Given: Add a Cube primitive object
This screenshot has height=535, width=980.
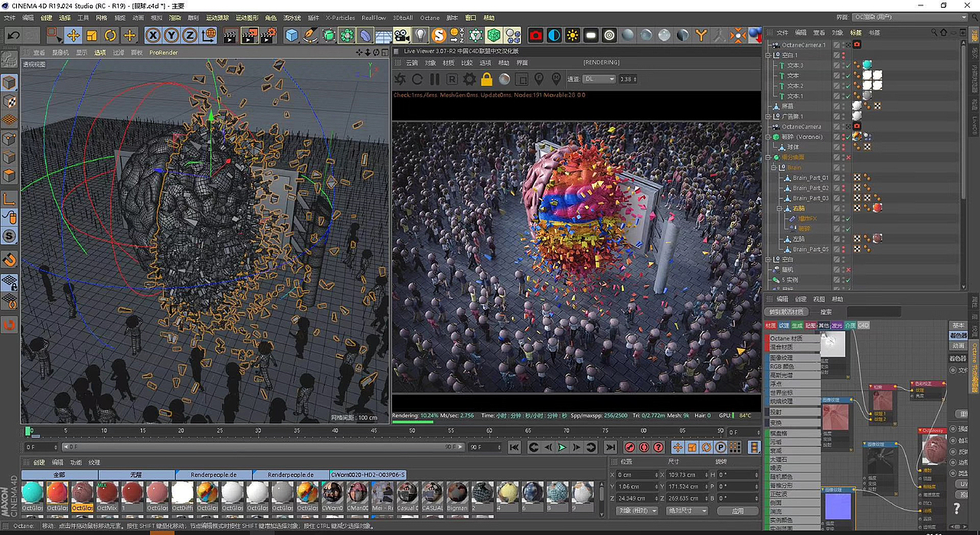Looking at the screenshot, I should 292,35.
